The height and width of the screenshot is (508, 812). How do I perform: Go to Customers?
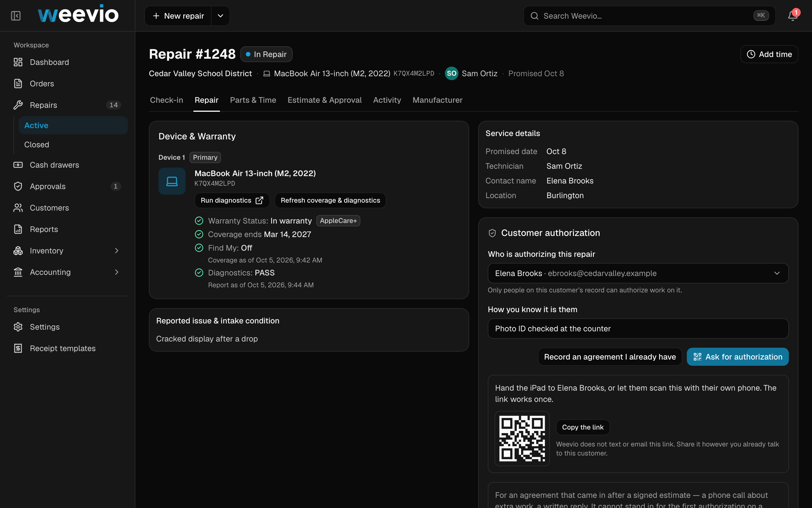point(67,208)
